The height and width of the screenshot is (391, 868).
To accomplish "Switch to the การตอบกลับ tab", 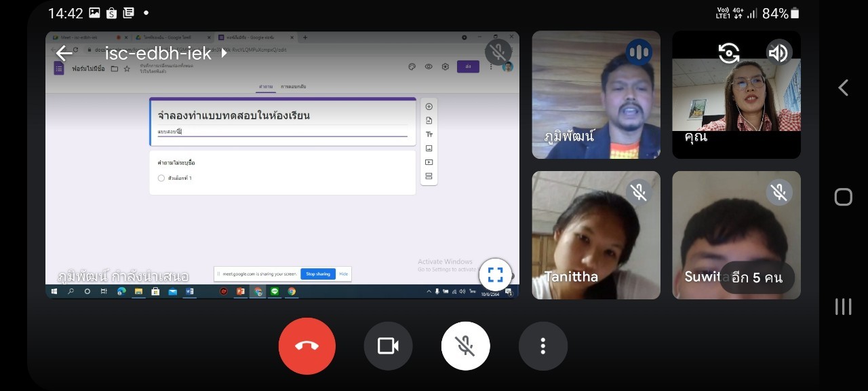I will pyautogui.click(x=294, y=87).
